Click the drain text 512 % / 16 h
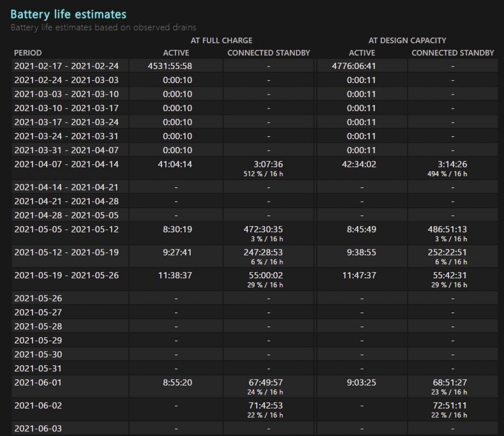The height and width of the screenshot is (436, 504). [263, 174]
